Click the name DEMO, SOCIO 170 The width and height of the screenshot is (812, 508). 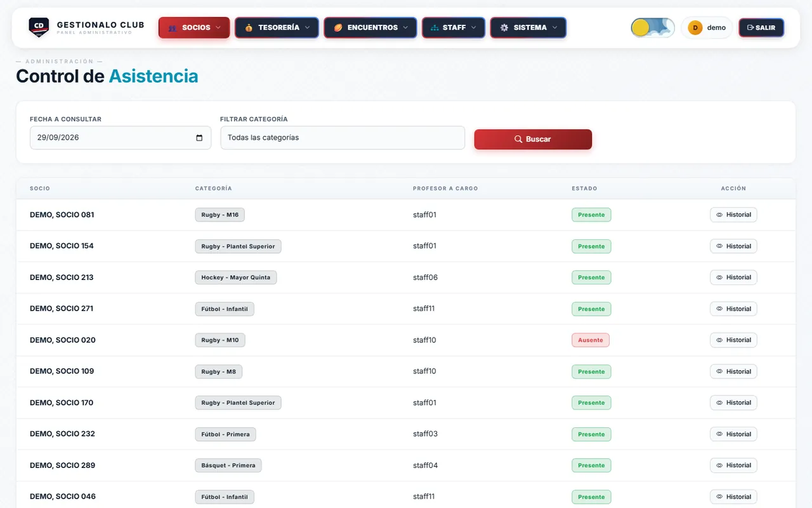(x=62, y=403)
